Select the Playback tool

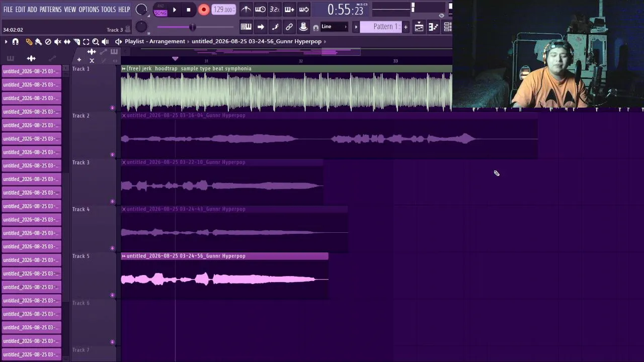[x=105, y=42]
